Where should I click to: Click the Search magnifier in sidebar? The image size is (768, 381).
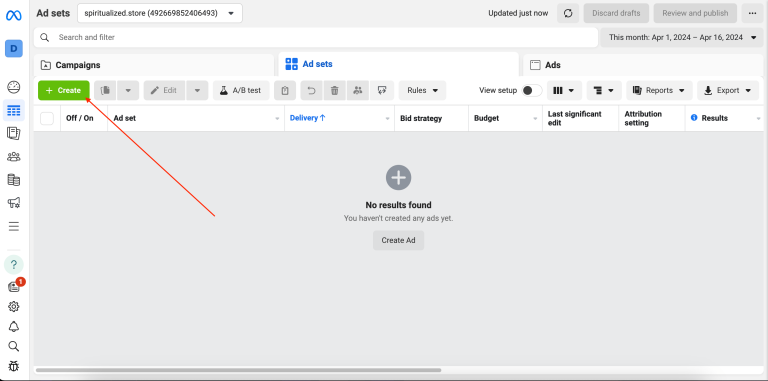point(14,346)
